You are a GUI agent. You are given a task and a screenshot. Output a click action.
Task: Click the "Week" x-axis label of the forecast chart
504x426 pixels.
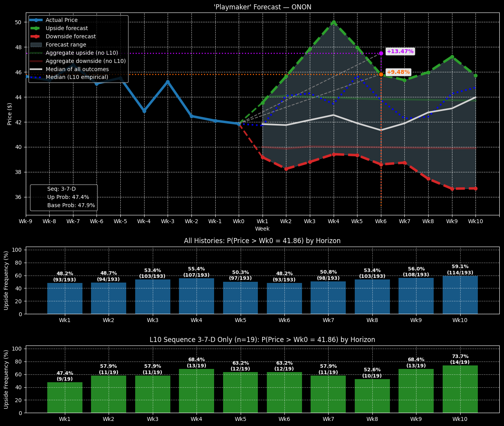[262, 229]
